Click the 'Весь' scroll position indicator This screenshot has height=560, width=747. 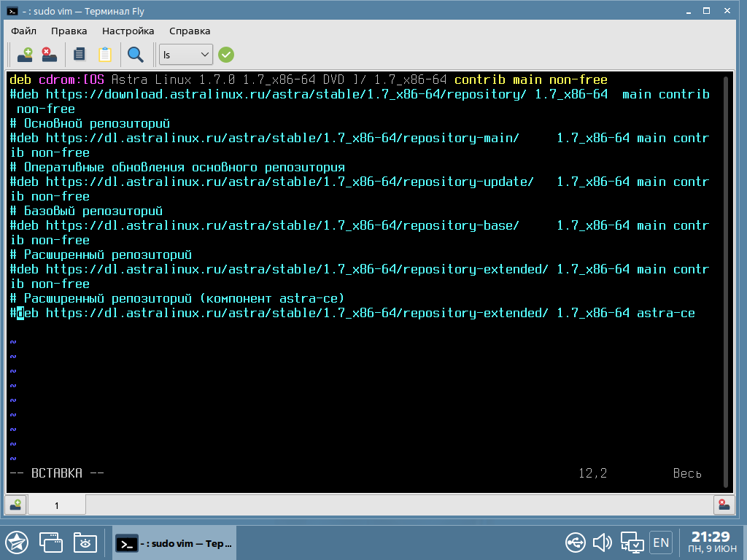click(x=687, y=473)
